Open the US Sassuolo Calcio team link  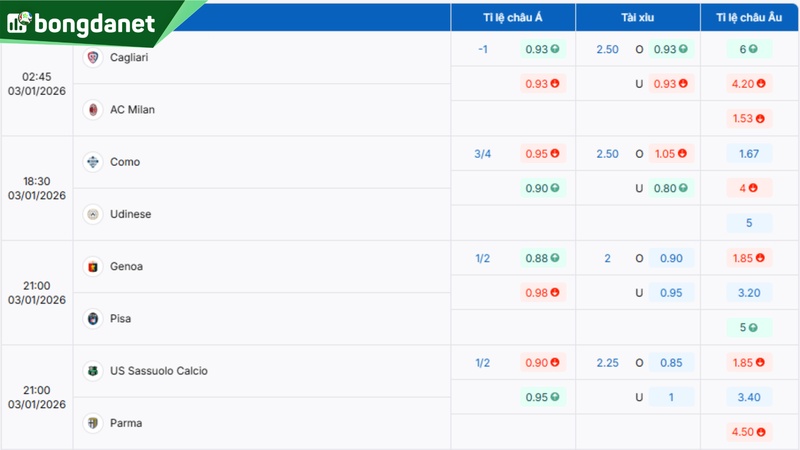[x=159, y=371]
